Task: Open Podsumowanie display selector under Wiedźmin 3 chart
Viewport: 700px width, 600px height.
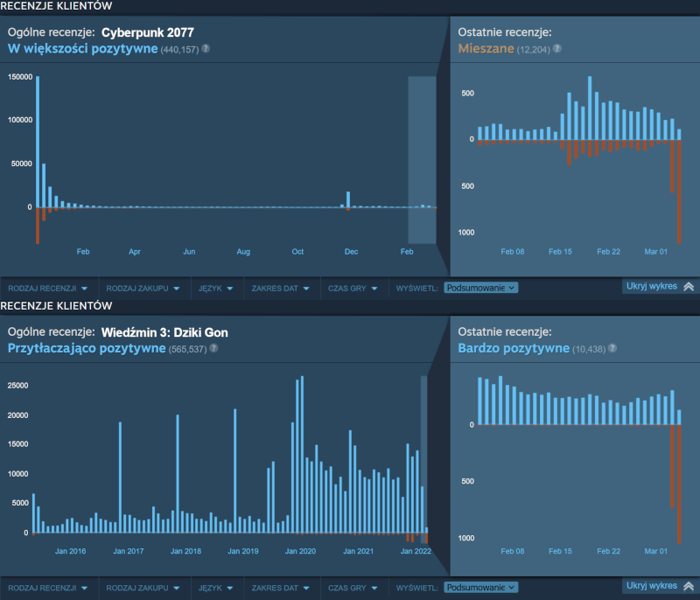Action: click(x=480, y=587)
